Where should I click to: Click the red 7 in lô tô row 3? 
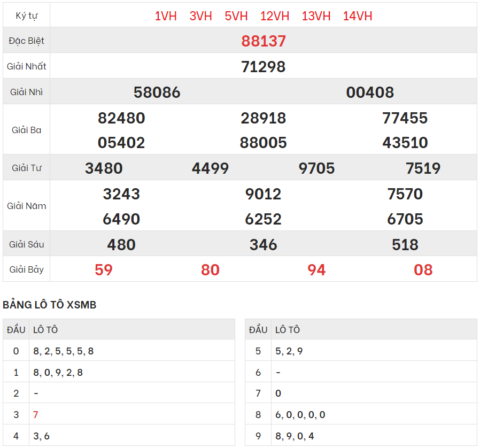coord(36,415)
